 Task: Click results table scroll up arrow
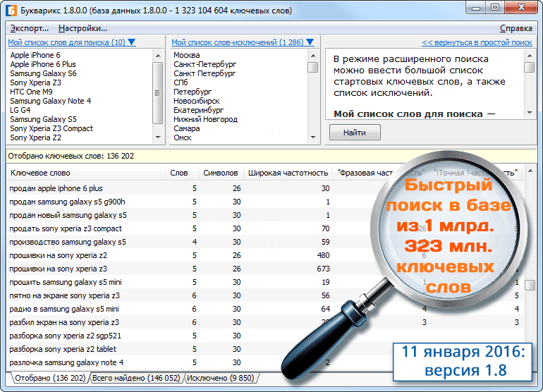(x=530, y=171)
